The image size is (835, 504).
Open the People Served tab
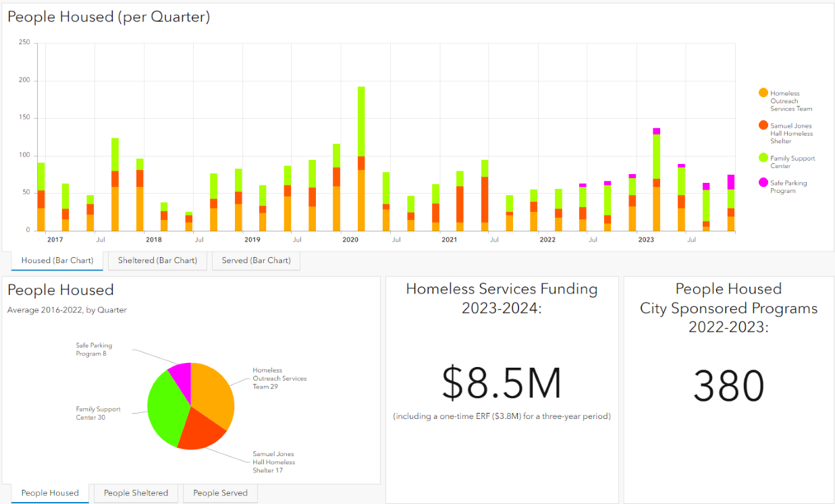click(x=220, y=493)
